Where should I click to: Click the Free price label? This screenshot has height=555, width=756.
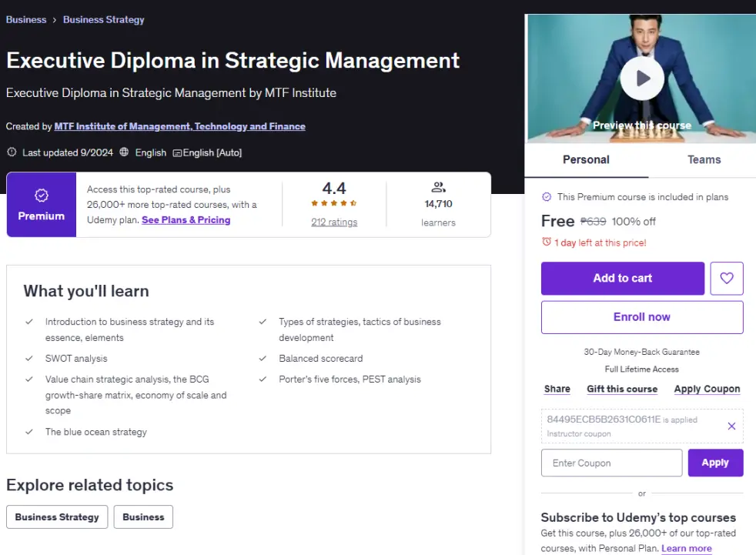(x=558, y=221)
